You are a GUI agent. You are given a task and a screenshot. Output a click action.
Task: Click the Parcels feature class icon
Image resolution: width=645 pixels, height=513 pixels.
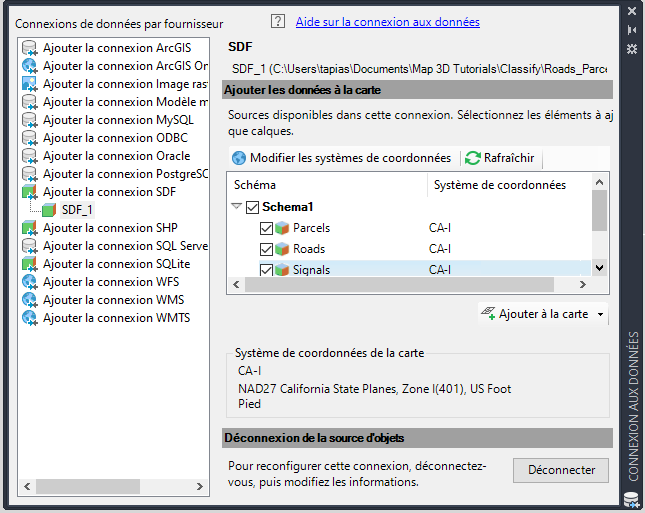pos(283,228)
